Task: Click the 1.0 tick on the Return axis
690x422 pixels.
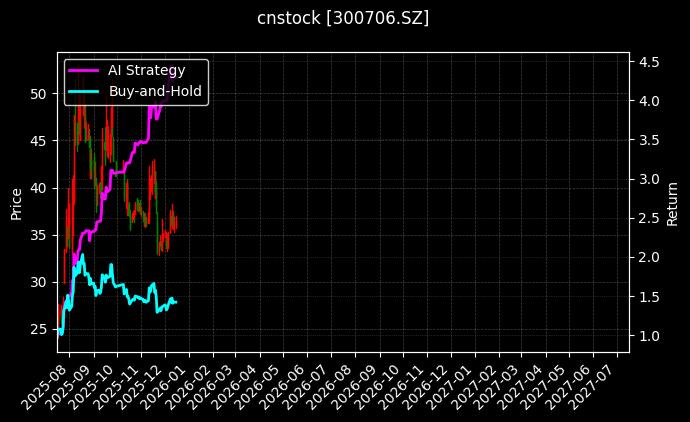Action: coord(648,336)
